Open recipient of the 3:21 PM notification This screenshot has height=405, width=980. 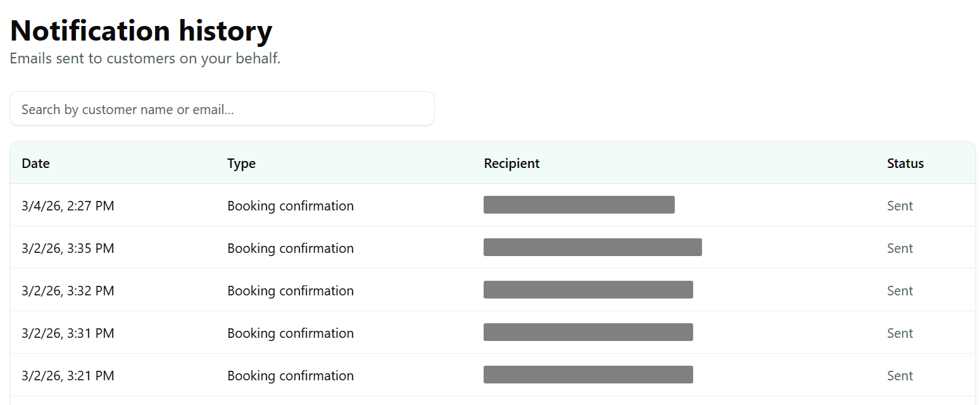(x=588, y=375)
